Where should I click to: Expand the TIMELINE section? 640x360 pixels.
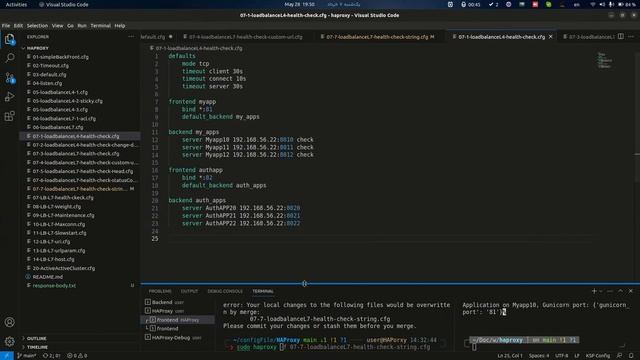pos(37,347)
